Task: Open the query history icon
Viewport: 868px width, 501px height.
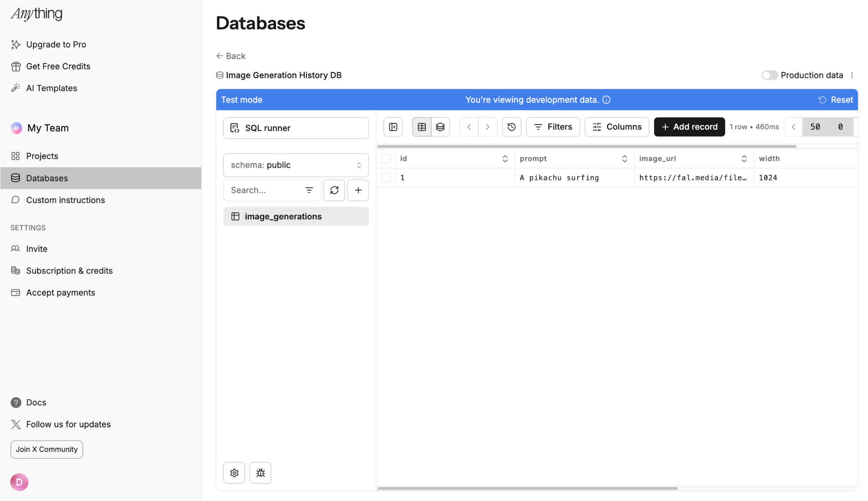Action: click(511, 127)
